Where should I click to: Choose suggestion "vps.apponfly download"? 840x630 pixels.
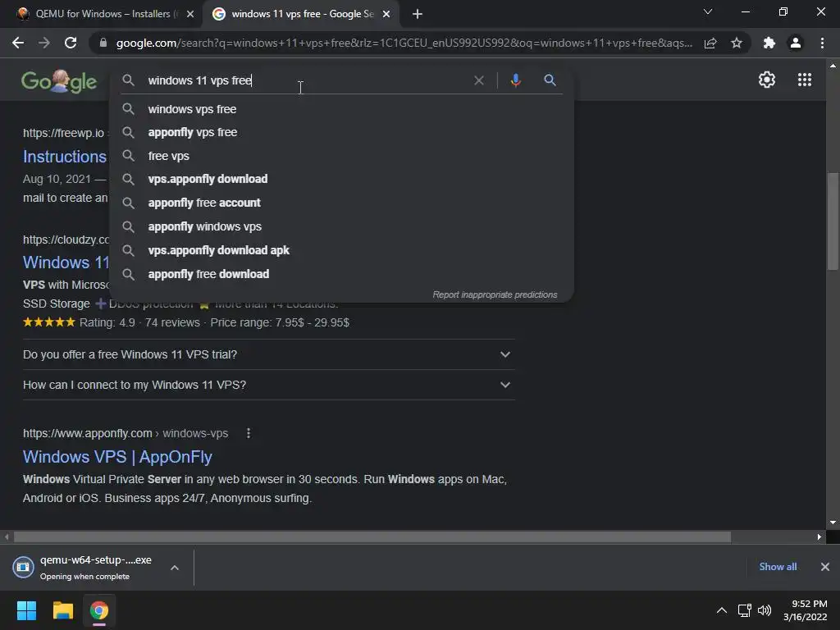(341, 179)
